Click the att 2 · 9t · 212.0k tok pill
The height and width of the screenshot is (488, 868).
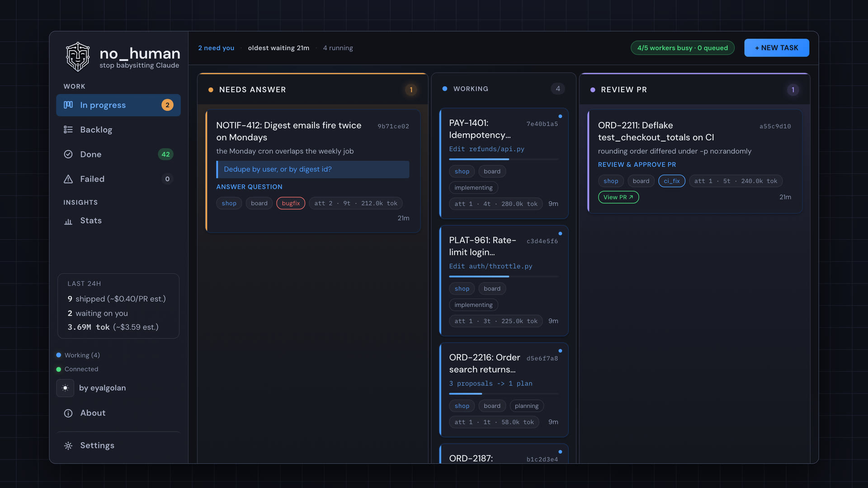pyautogui.click(x=356, y=203)
